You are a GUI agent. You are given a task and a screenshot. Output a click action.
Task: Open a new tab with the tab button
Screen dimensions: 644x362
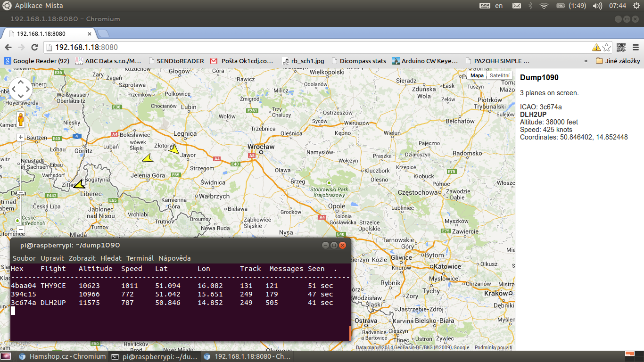[103, 33]
